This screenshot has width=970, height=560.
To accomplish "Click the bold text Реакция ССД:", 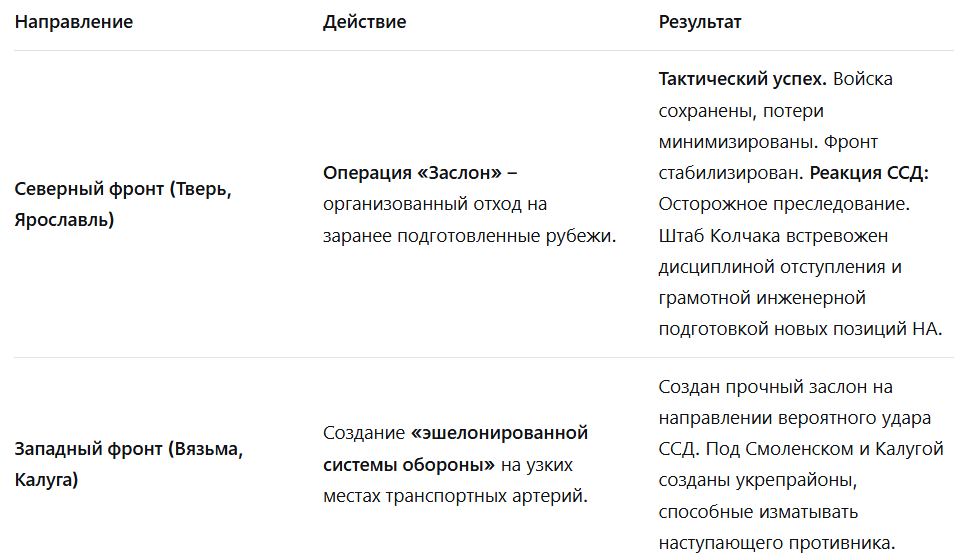I will 869,173.
